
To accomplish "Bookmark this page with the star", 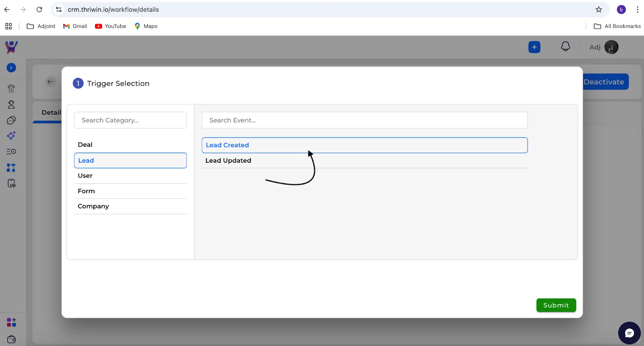I will (x=599, y=9).
